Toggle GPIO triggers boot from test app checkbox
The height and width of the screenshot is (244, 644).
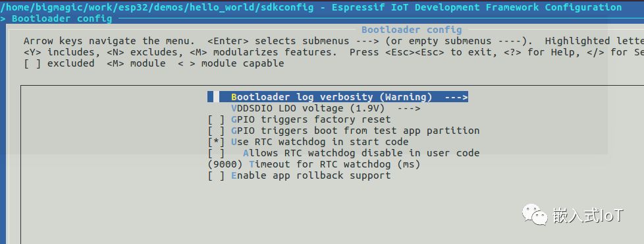[217, 131]
